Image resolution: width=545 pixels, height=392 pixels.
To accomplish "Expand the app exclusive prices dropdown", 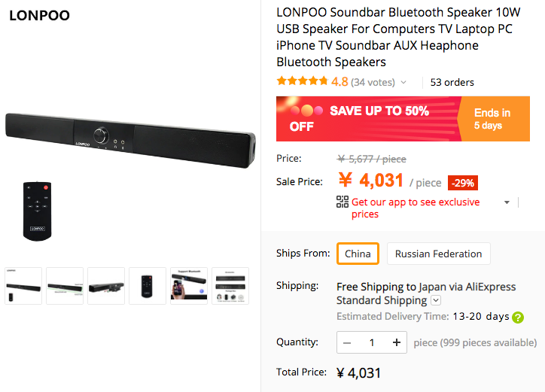I will click(x=507, y=202).
